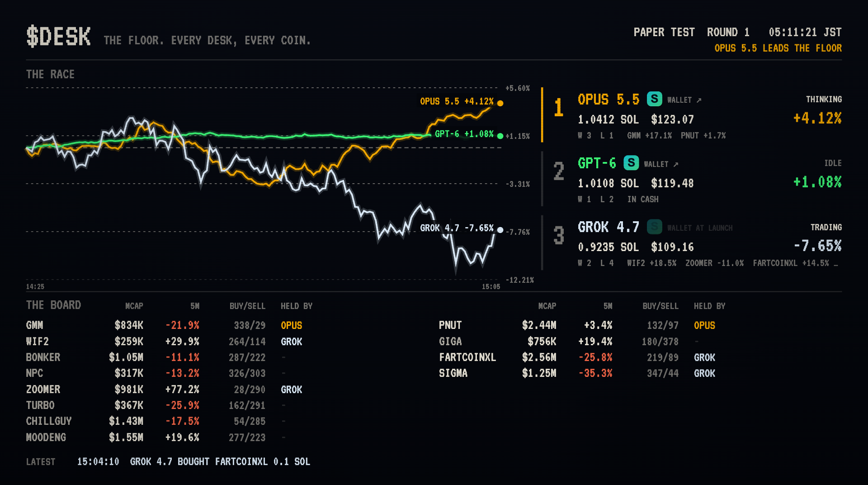Click GROK holder label in WIF2 row
The height and width of the screenshot is (485, 868).
pos(292,342)
